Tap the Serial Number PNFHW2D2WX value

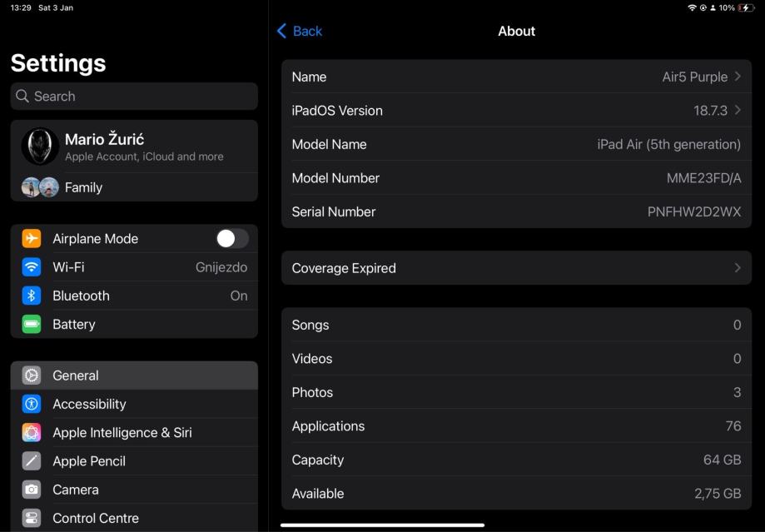click(x=693, y=211)
